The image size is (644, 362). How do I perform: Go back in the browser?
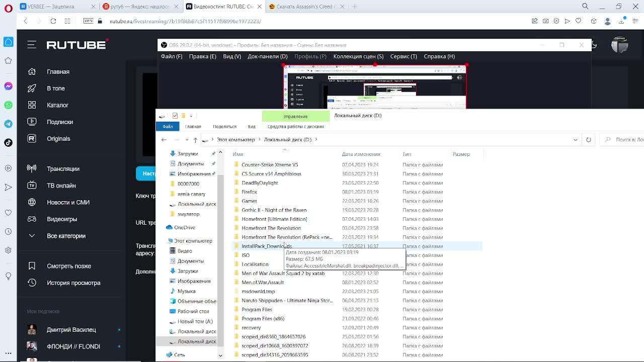coord(26,21)
